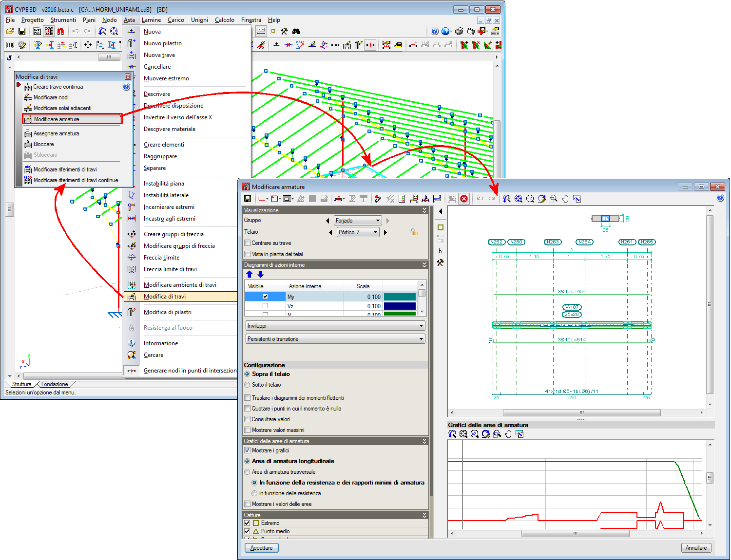Image resolution: width=731 pixels, height=560 pixels.
Task: Enable Vista in pianta dei telai checkbox
Action: [x=248, y=254]
